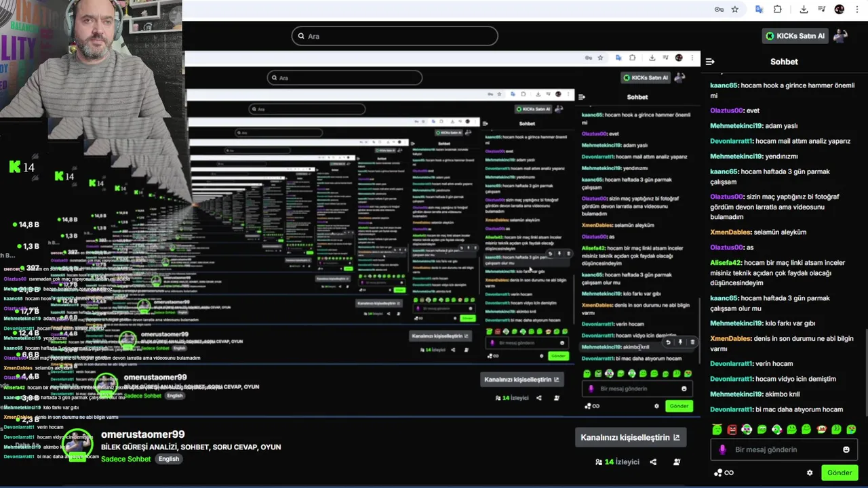Click 'Devonlarratt1: hocam mail attım analiz yaparız'
The width and height of the screenshot is (868, 488).
[x=780, y=141]
